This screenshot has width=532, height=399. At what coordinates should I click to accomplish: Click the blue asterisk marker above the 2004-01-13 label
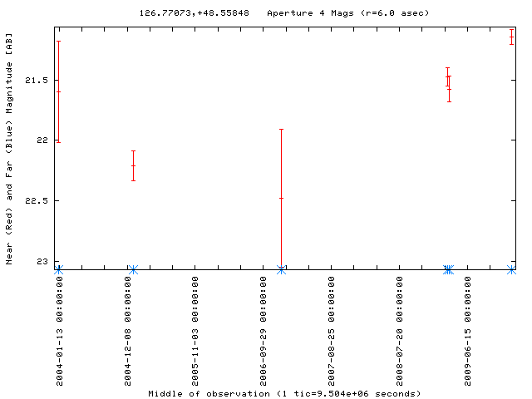59,270
